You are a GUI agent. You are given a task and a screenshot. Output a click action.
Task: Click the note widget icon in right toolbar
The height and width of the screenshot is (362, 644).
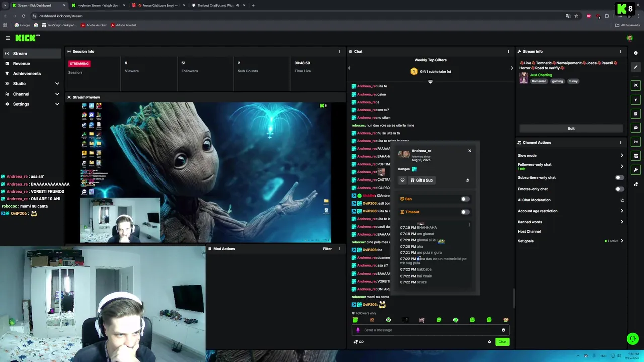636,114
